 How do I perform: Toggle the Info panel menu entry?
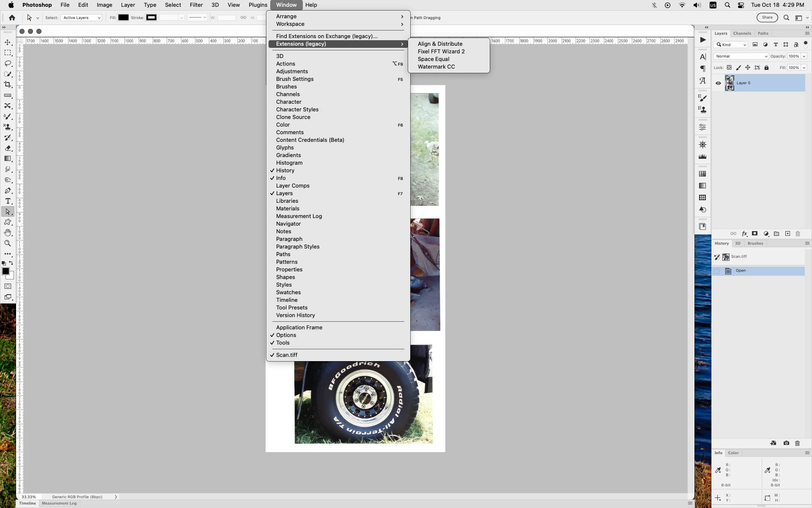click(x=281, y=178)
